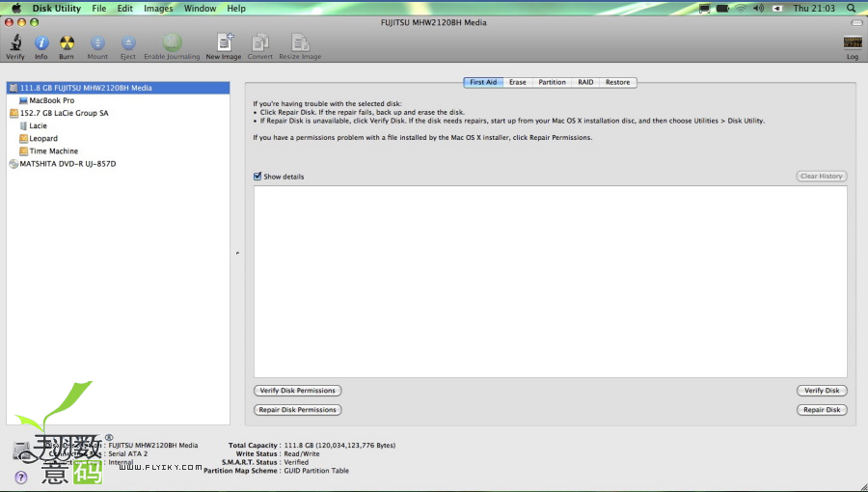The width and height of the screenshot is (868, 492).
Task: Select the MacBook Pro volume
Action: tap(119, 100)
